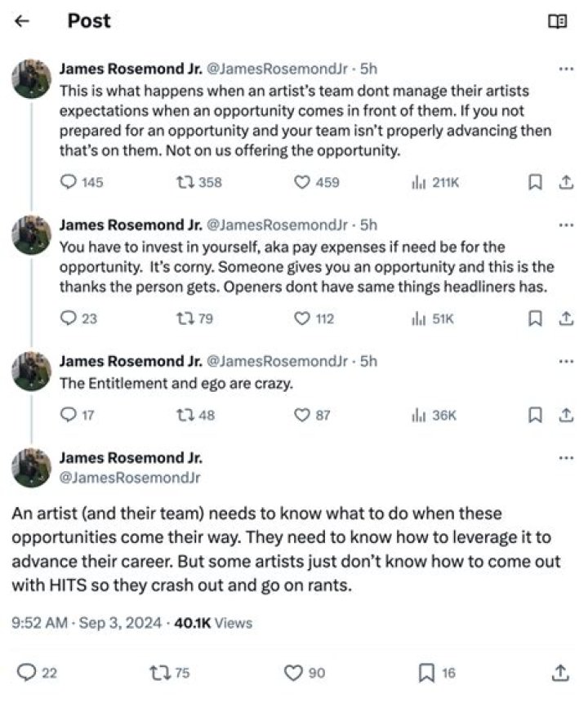Share the first tweet in thread
This screenshot has height=703, width=588.
(564, 183)
